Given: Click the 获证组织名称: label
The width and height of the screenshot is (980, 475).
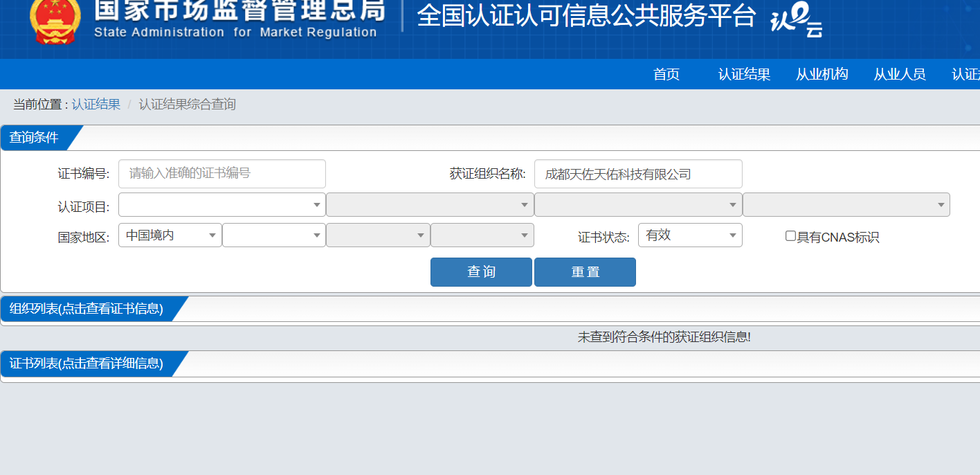Looking at the screenshot, I should 488,174.
